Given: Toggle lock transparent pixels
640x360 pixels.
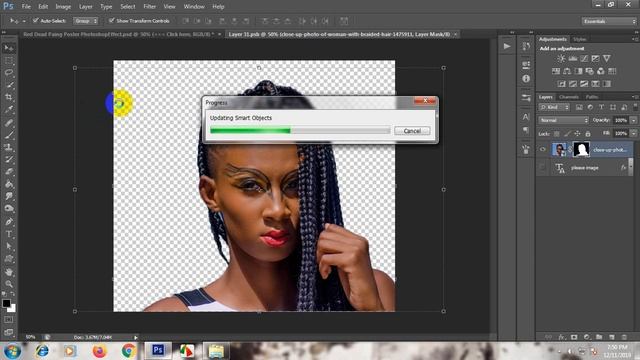Looking at the screenshot, I should pos(557,133).
